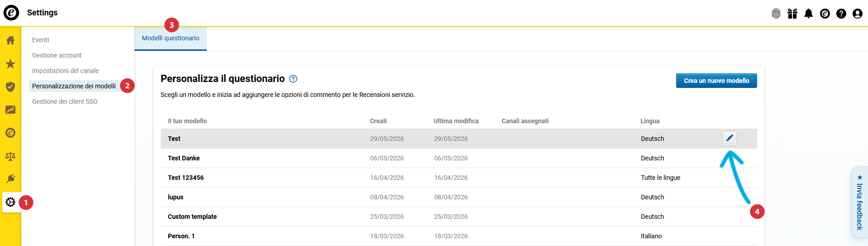This screenshot has width=868, height=246.
Task: Open the user profile avatar icon
Action: pyautogui.click(x=858, y=14)
